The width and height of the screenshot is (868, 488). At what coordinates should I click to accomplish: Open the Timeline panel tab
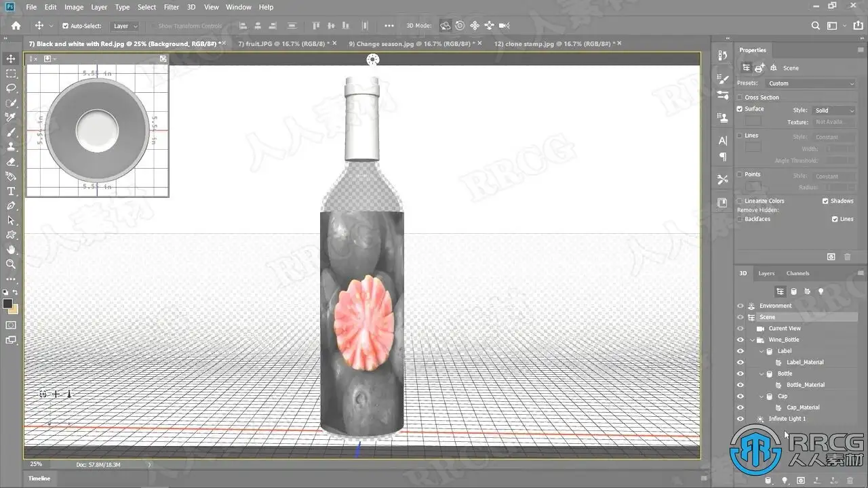point(39,479)
